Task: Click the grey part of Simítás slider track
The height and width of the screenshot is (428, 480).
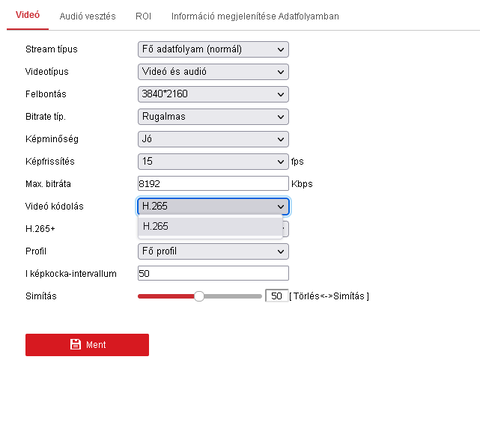Action: (233, 296)
